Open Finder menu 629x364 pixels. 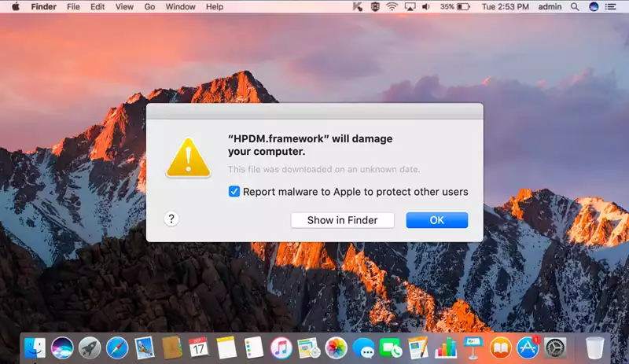click(44, 7)
